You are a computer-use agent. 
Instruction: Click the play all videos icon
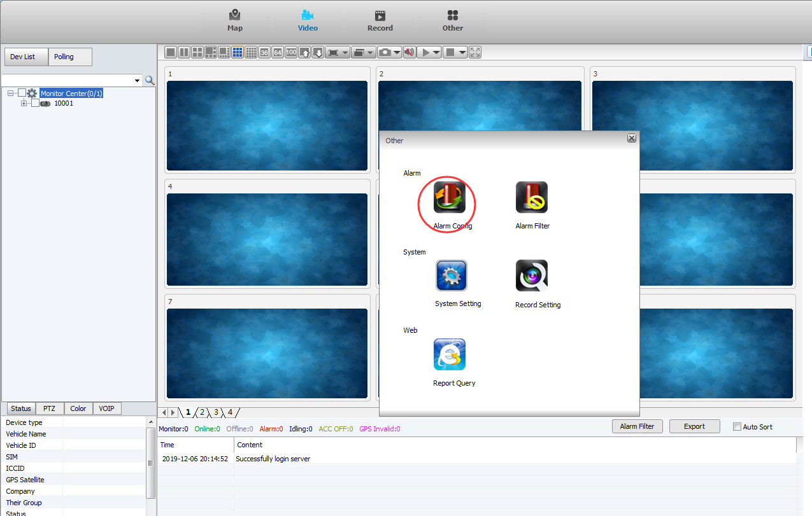(425, 52)
